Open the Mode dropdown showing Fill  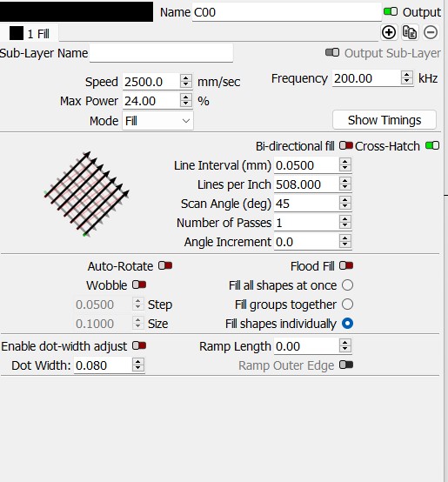click(x=158, y=121)
